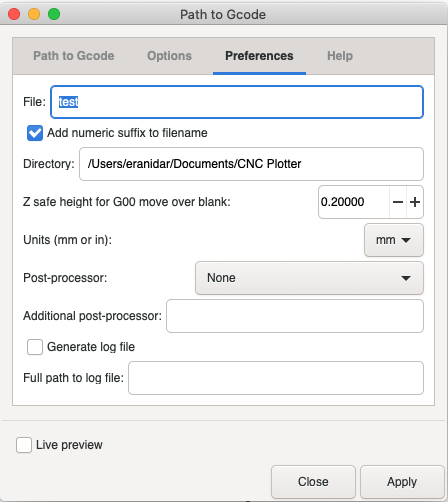
Task: Uncheck Add numeric suffix to filename
Action: 35,133
